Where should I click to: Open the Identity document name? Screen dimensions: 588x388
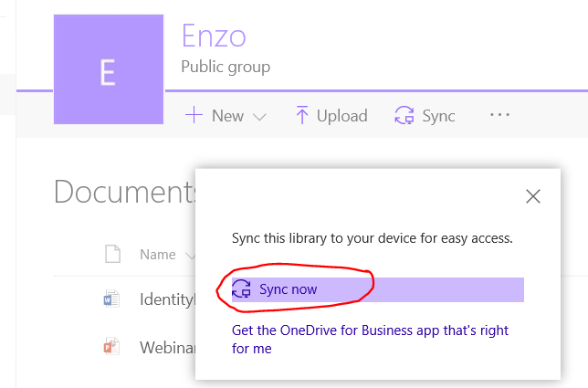167,299
